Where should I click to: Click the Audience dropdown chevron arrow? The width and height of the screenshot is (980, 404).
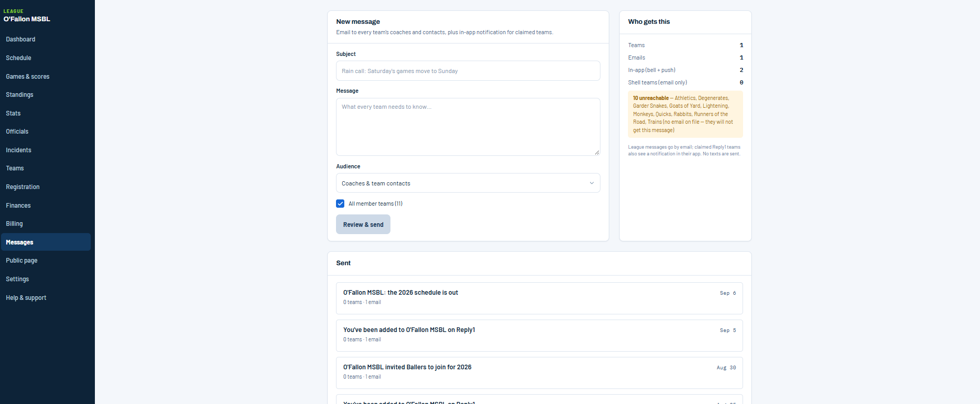[x=592, y=183]
